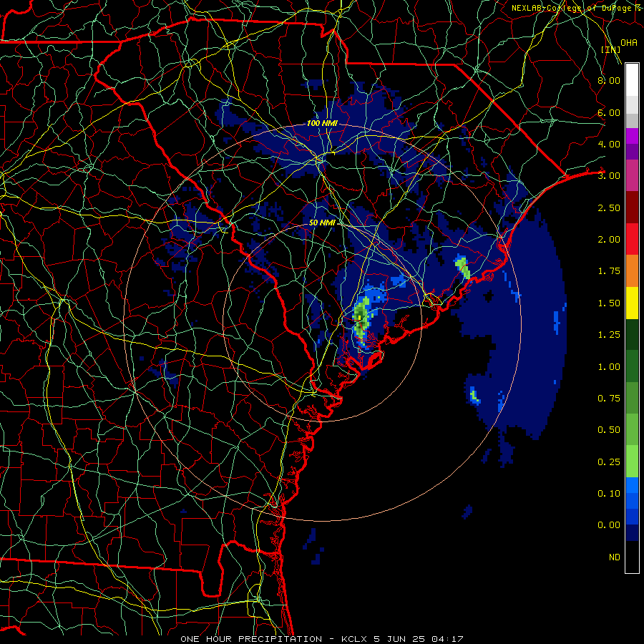Click the 50 NMI range ring label
Image resolution: width=644 pixels, height=644 pixels.
coord(323,223)
